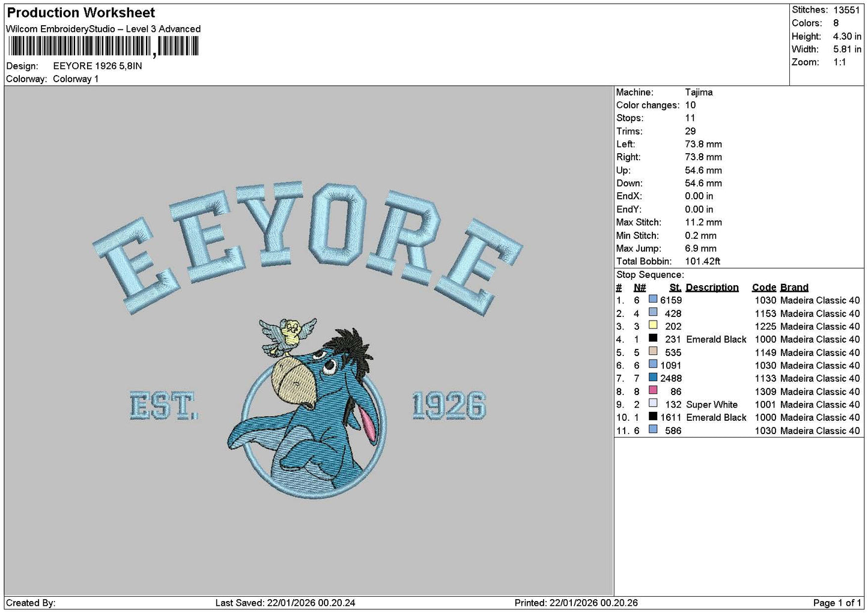
Task: Click the Created By label
Action: 31,603
